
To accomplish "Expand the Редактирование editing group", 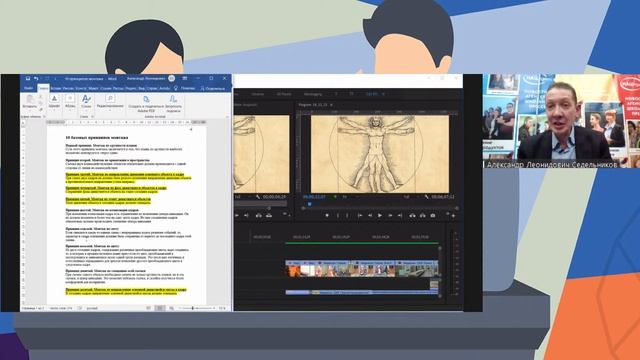I will click(110, 102).
